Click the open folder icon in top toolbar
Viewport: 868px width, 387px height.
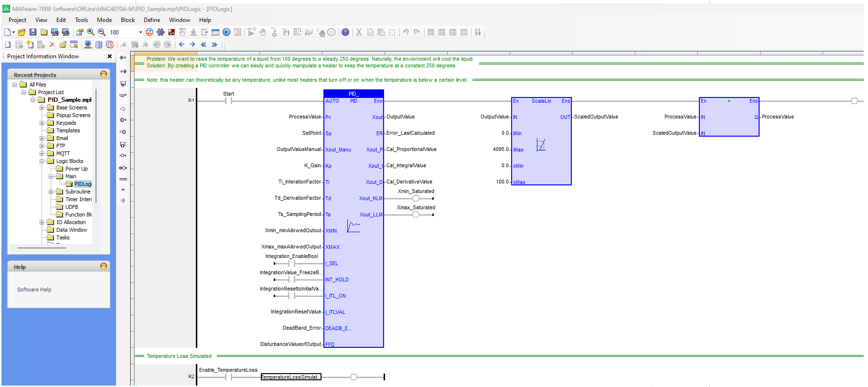(21, 32)
